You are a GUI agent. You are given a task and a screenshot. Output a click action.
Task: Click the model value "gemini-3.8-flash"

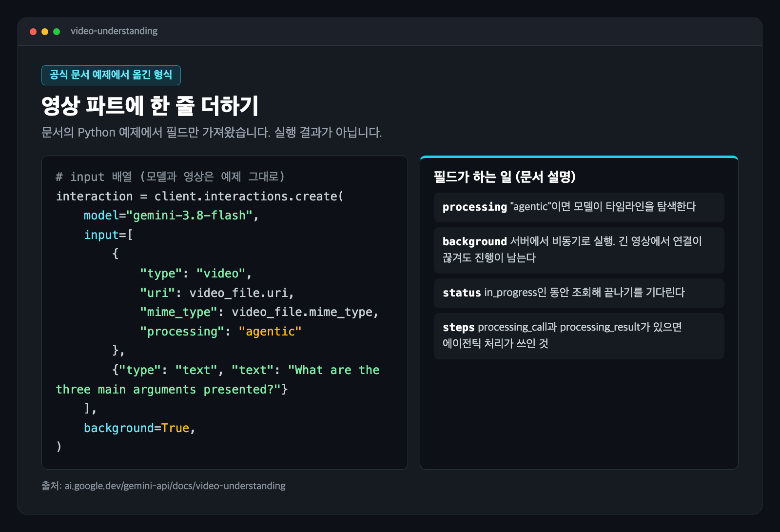[x=189, y=216]
